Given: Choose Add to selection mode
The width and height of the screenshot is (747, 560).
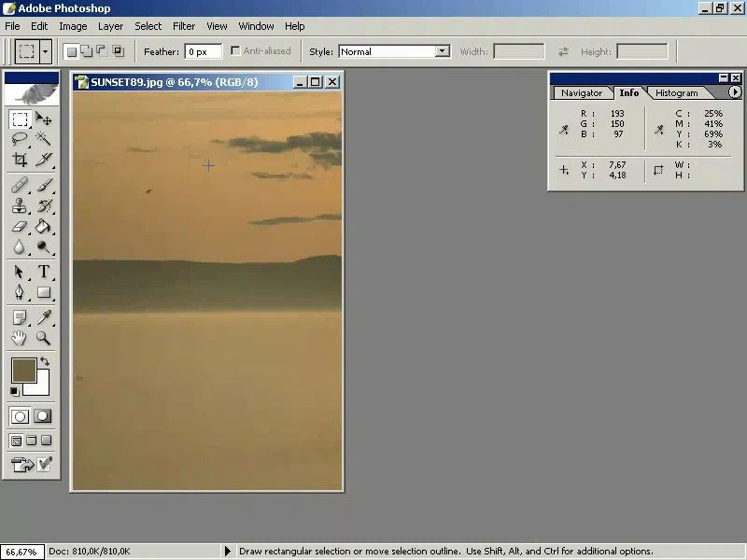Looking at the screenshot, I should click(87, 51).
